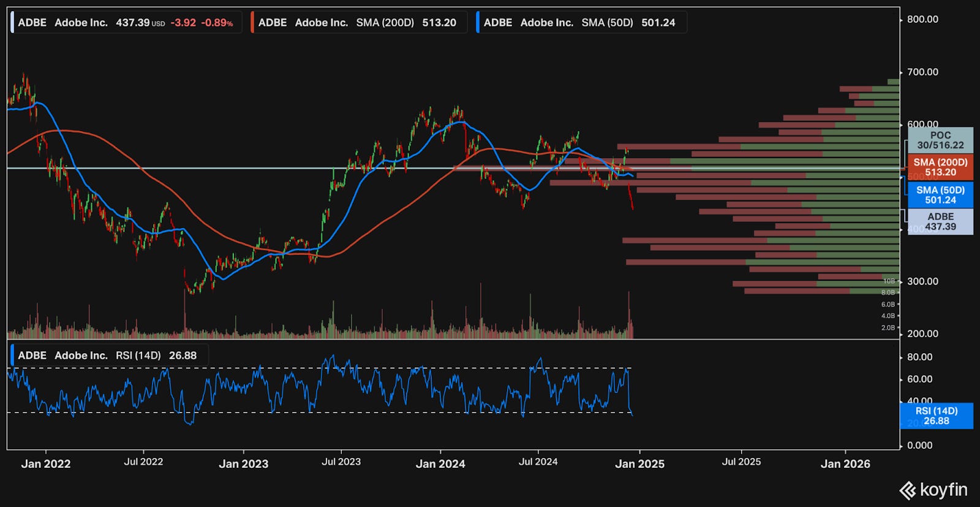Select the SMA (200D) legend box
The image size is (980, 507).
click(x=358, y=23)
